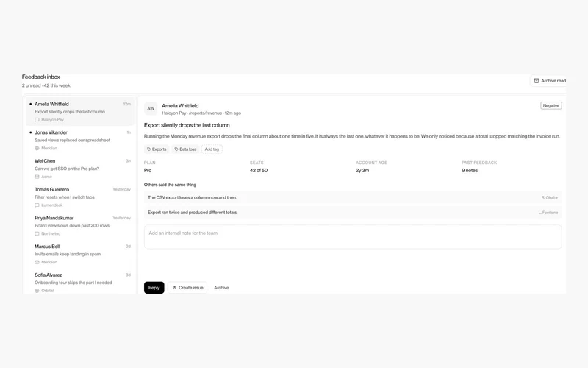This screenshot has width=588, height=368.
Task: Click the R. Okafor author name
Action: (x=549, y=197)
